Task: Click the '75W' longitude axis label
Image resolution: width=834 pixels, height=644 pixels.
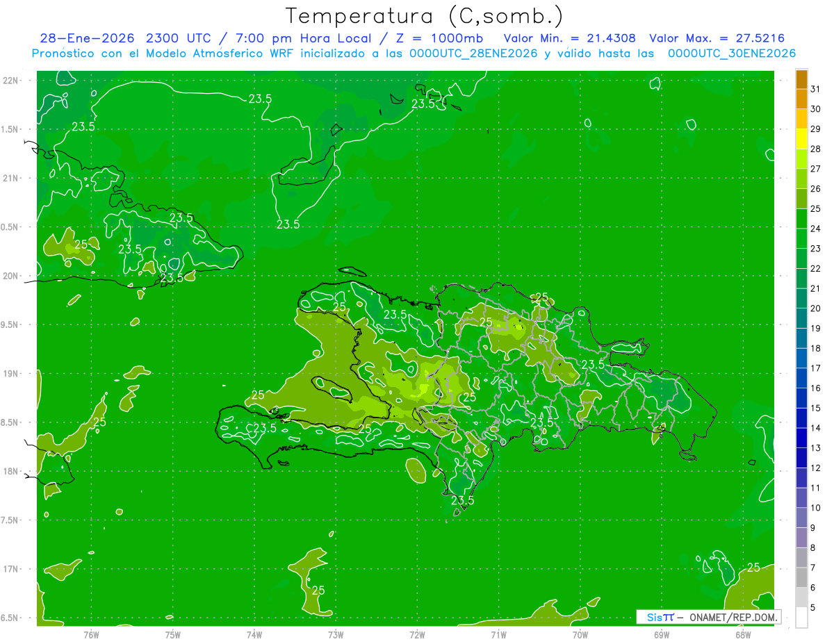Action: coord(173,634)
